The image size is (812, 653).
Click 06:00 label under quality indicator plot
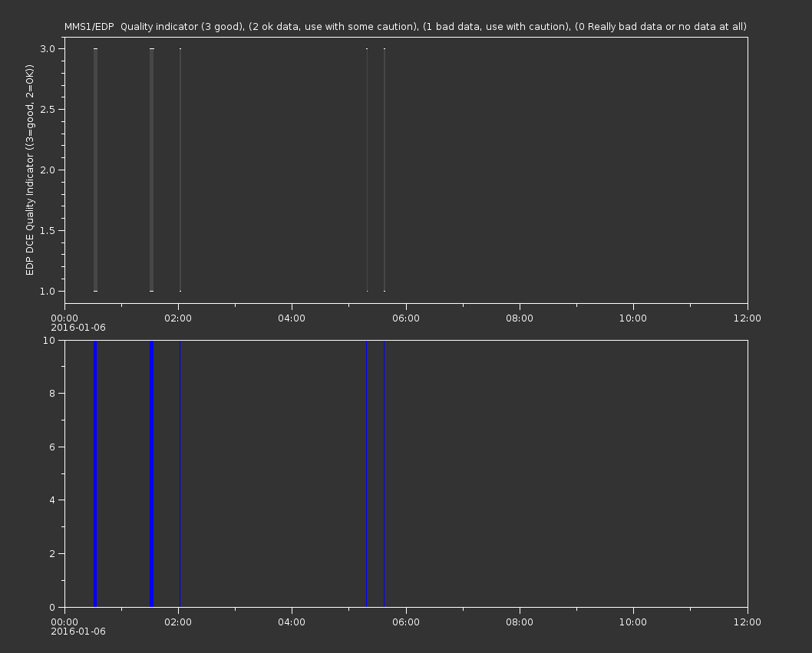pos(406,318)
